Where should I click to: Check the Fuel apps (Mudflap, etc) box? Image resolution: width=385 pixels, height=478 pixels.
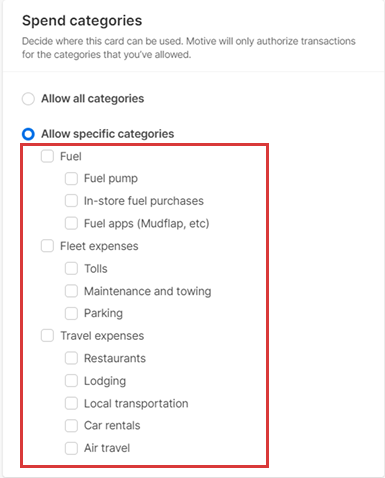tap(71, 223)
